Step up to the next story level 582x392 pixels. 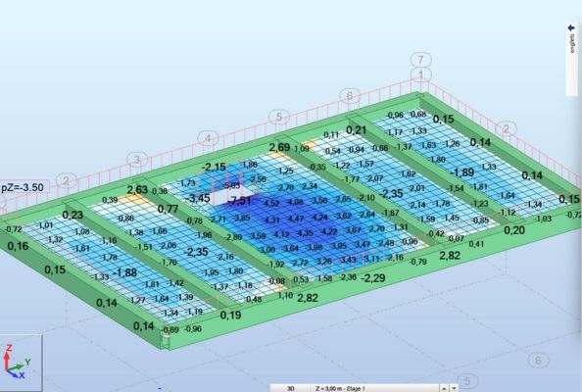[x=445, y=388]
